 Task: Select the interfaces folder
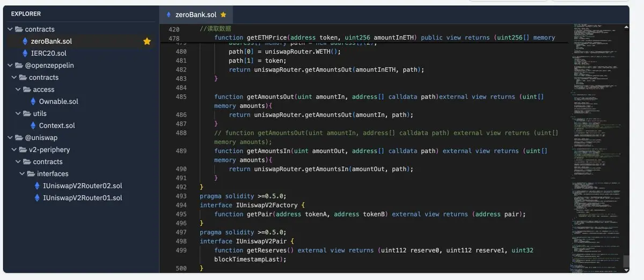click(53, 174)
